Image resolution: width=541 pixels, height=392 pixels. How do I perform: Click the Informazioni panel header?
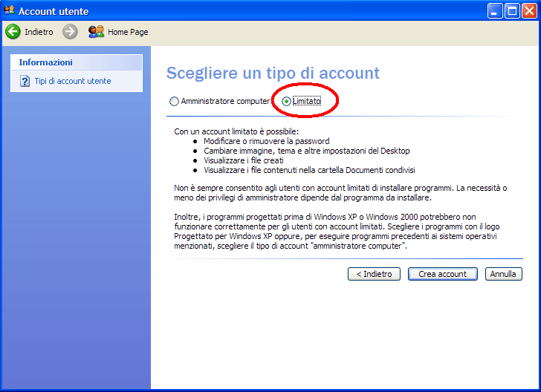click(77, 62)
